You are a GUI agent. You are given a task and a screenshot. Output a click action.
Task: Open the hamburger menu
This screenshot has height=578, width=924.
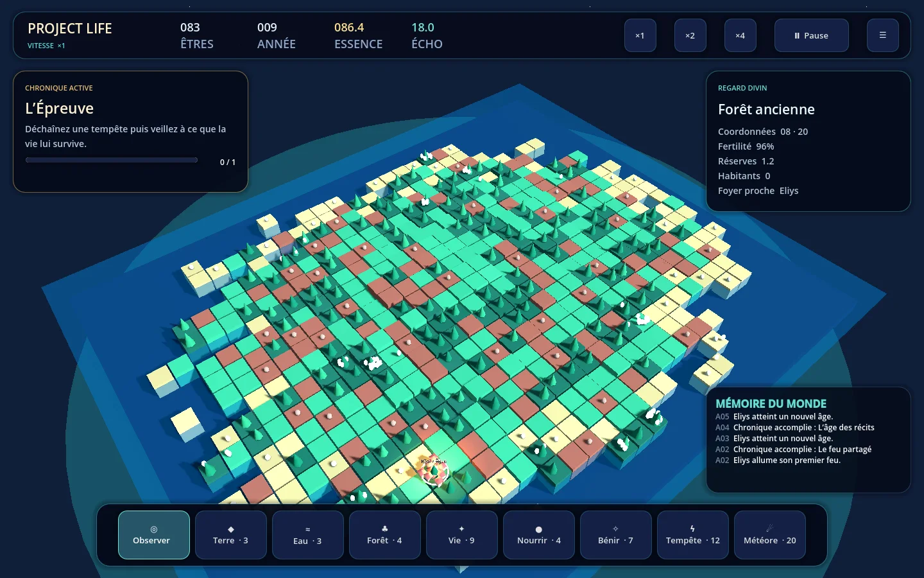883,35
